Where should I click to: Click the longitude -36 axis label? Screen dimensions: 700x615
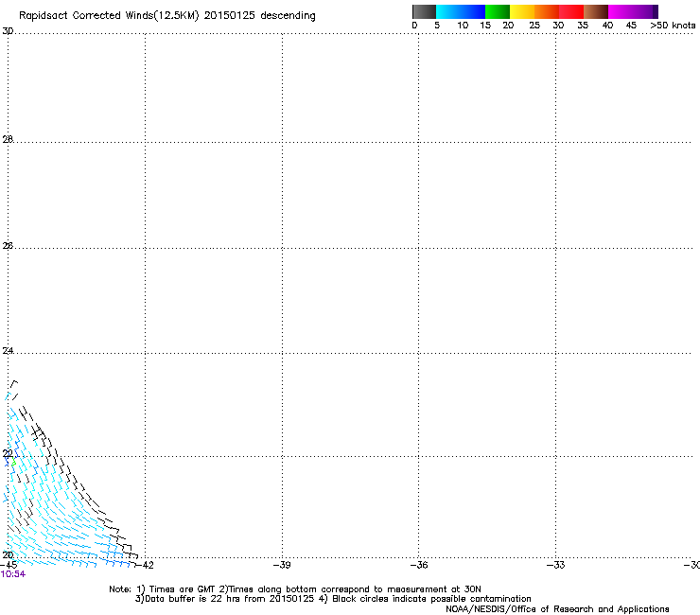coord(419,565)
